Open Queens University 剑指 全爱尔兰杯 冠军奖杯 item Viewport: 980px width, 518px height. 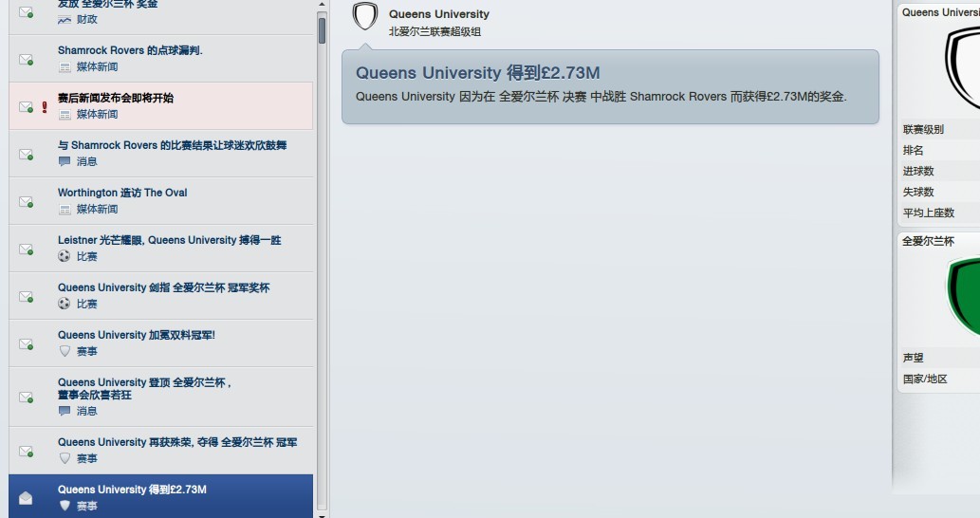160,296
